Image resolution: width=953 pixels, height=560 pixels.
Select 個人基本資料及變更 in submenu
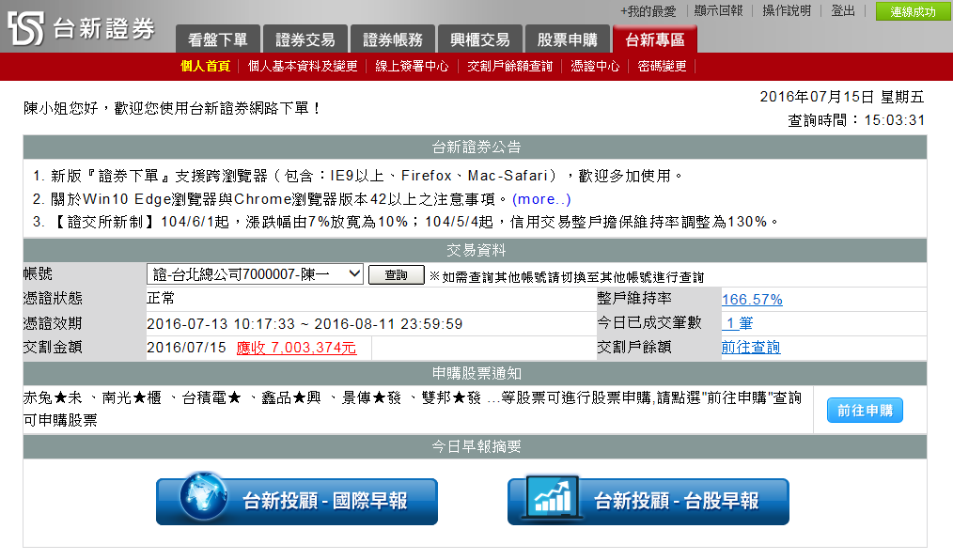(x=303, y=66)
